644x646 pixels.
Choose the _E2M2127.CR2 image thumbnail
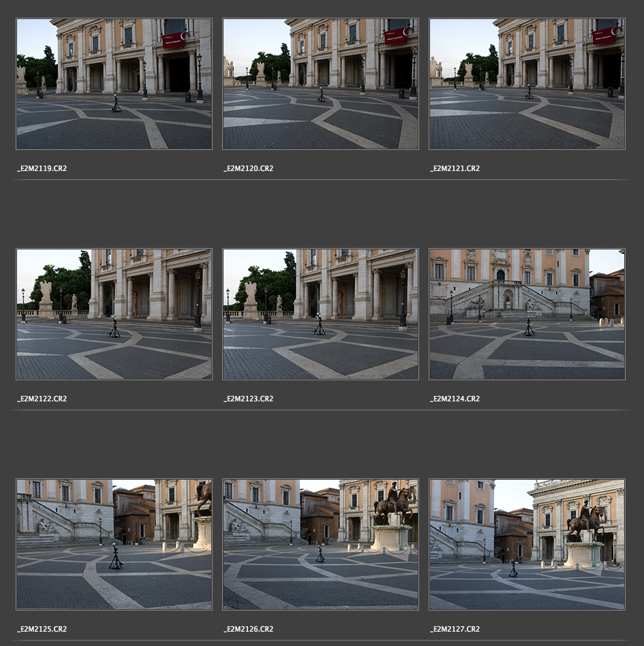[x=527, y=544]
